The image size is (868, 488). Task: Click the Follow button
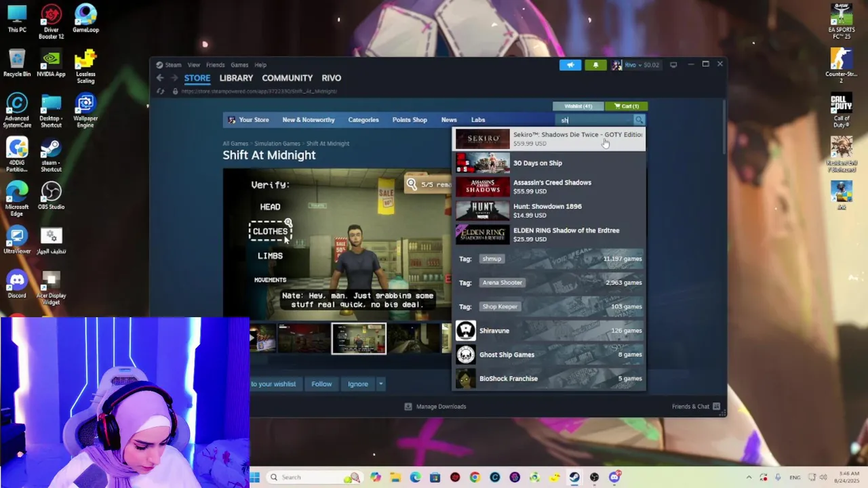pos(321,384)
